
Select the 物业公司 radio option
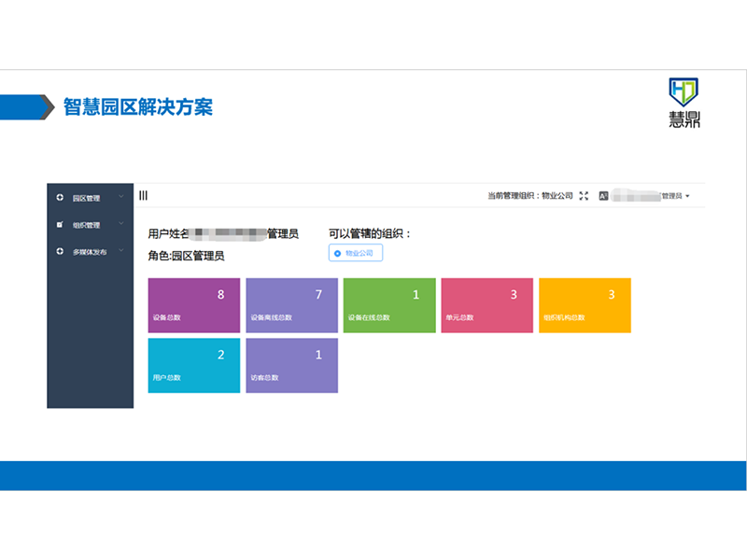coord(337,253)
